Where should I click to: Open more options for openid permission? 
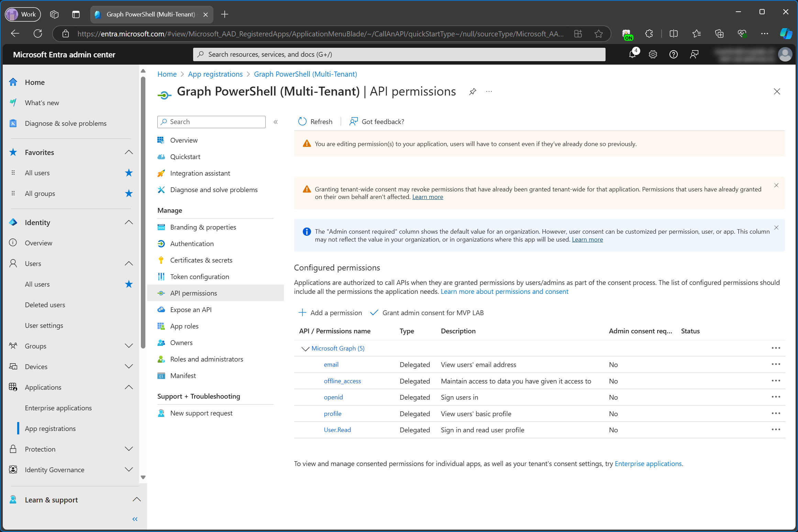click(x=776, y=397)
